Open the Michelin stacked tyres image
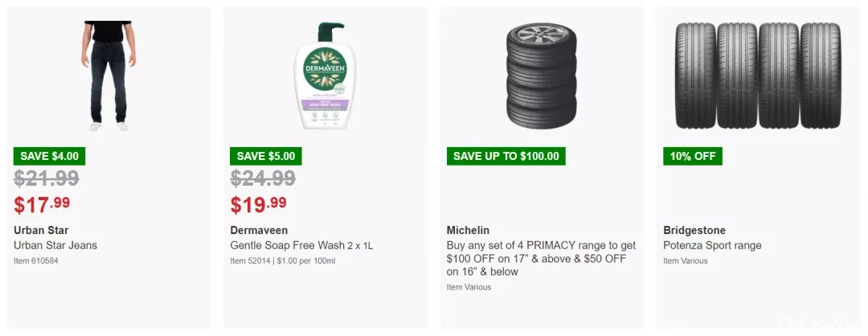Image resolution: width=868 pixels, height=336 pixels. (x=542, y=76)
